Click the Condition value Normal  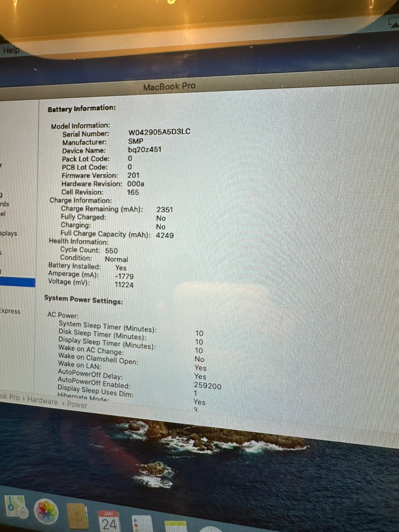(x=116, y=259)
